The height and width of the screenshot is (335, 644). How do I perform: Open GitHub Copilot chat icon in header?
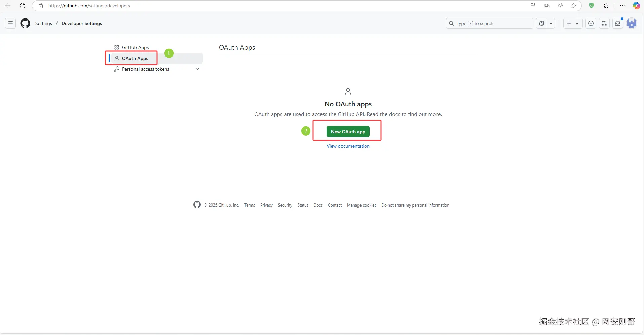point(542,23)
